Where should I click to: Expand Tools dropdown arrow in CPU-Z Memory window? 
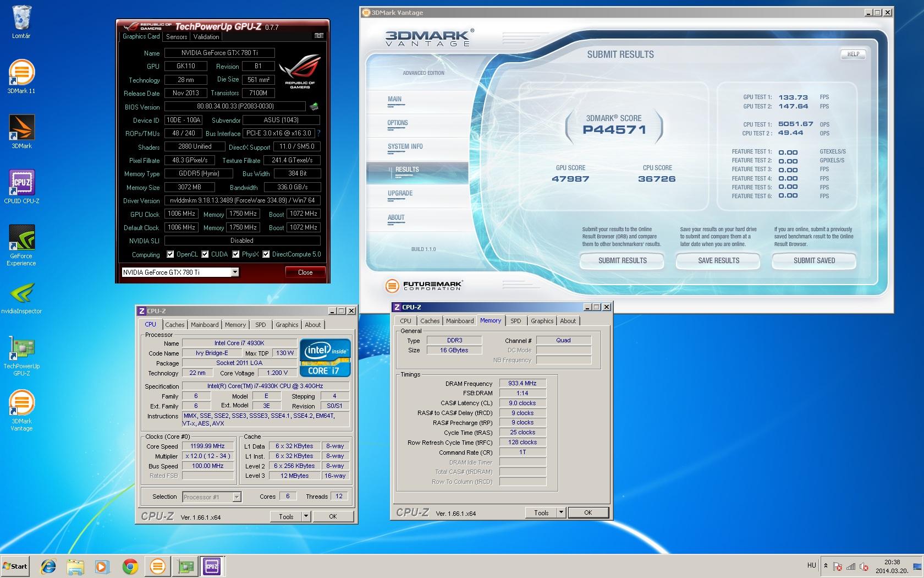(x=562, y=512)
